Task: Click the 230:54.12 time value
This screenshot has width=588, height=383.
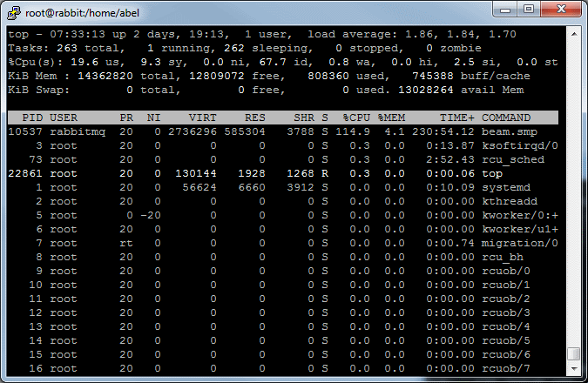Action: [x=443, y=132]
